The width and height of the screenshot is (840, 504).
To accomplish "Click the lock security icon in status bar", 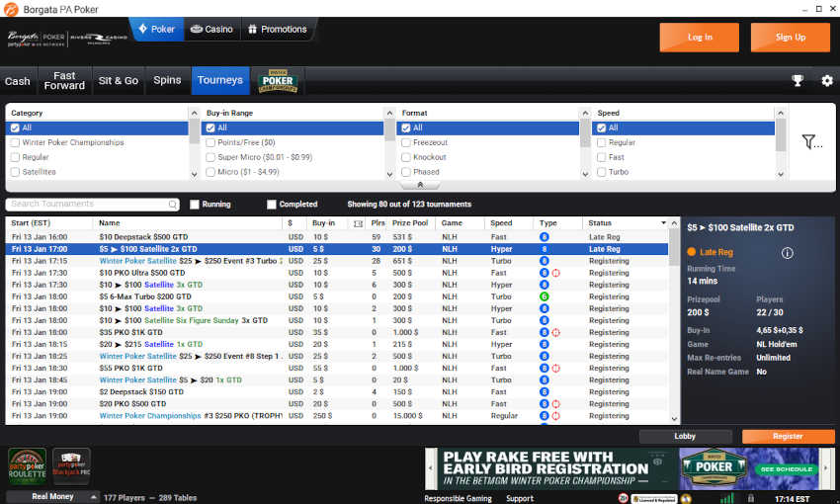I will tap(751, 498).
